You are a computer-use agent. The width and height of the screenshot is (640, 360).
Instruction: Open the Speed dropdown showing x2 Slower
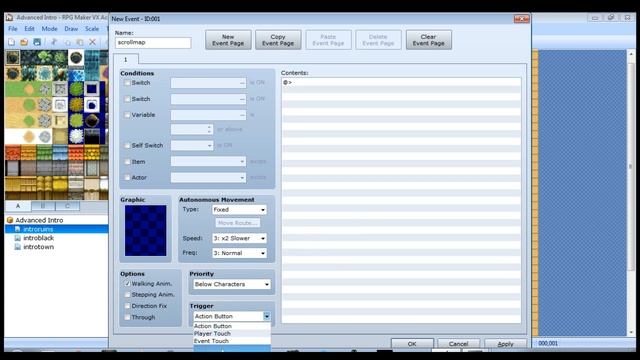[239, 238]
